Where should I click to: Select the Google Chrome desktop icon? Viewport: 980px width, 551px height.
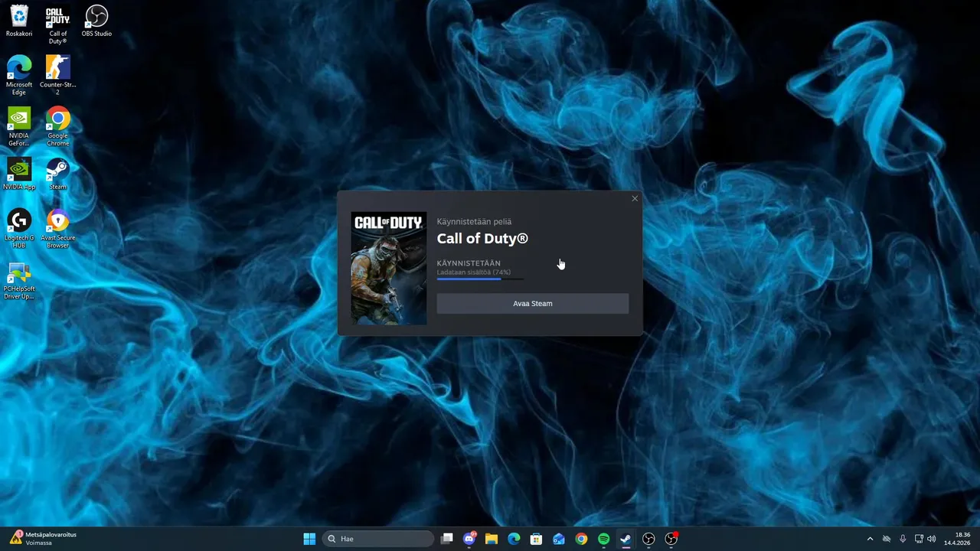pyautogui.click(x=58, y=127)
